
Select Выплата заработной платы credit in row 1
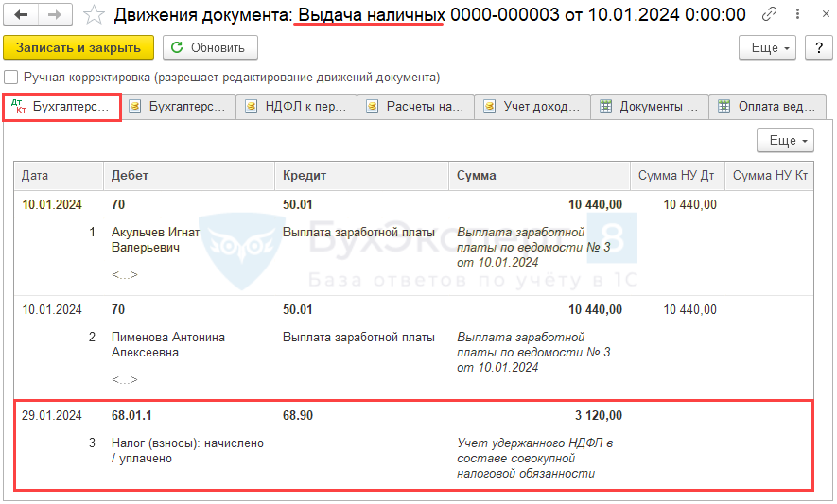[358, 233]
